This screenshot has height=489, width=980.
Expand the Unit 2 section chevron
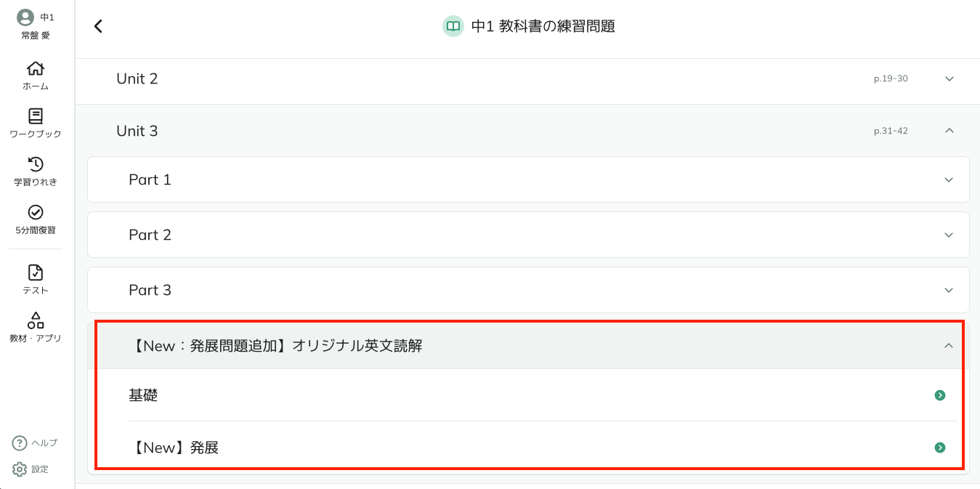[949, 78]
